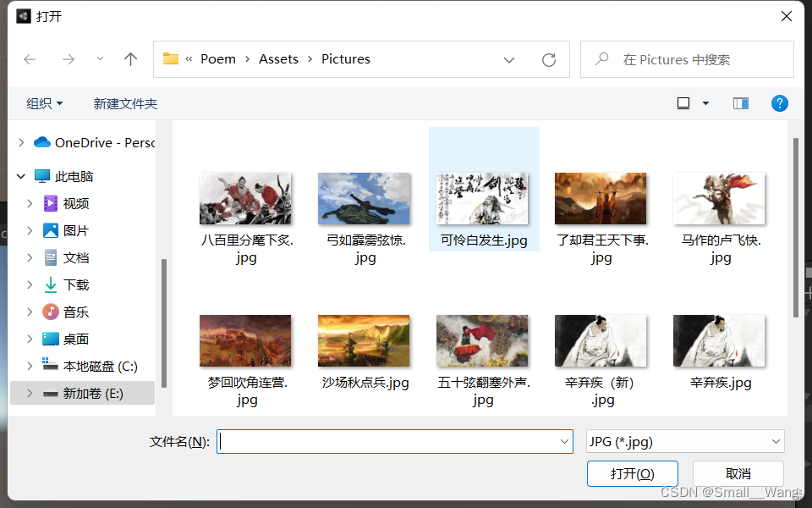Screen dimensions: 812x508
Task: Expand the 视频 folder node
Action: tap(30, 204)
